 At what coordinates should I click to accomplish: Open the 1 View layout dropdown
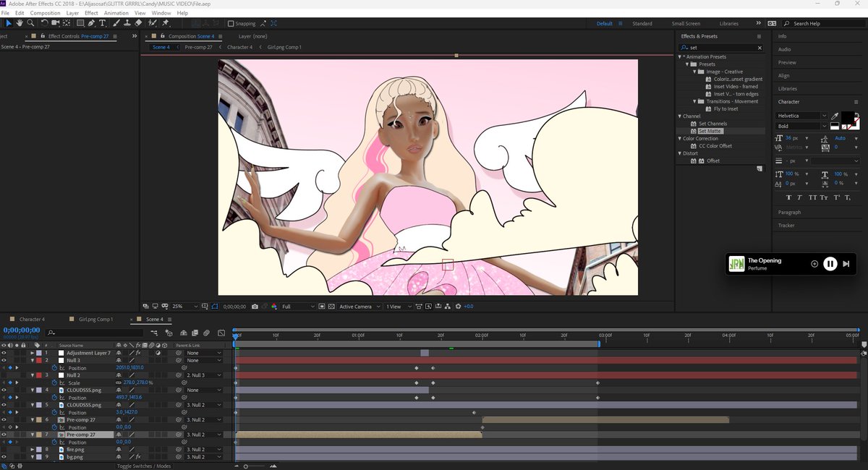click(x=399, y=307)
